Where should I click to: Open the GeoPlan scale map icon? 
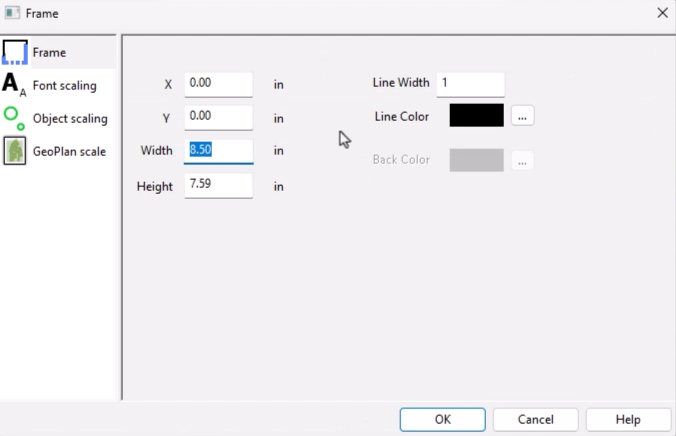[15, 151]
